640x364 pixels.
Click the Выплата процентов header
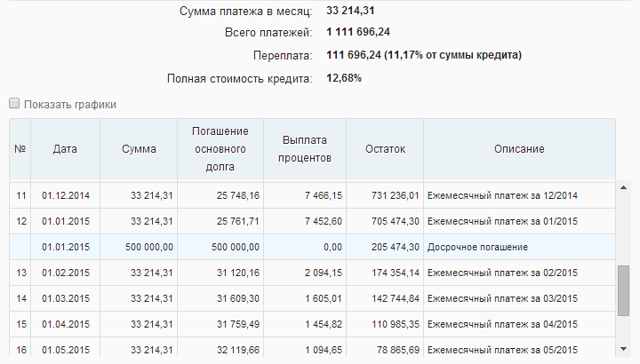click(x=305, y=149)
